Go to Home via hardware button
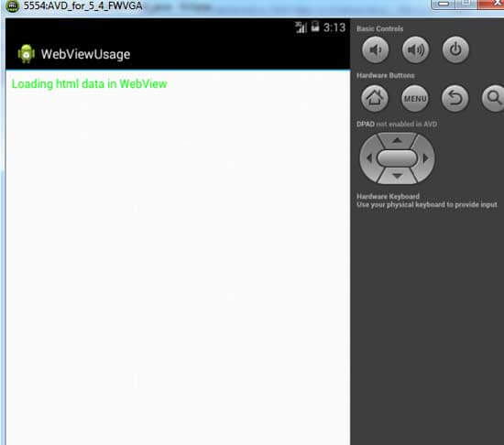Screen dimensions: 504x445 (375, 98)
